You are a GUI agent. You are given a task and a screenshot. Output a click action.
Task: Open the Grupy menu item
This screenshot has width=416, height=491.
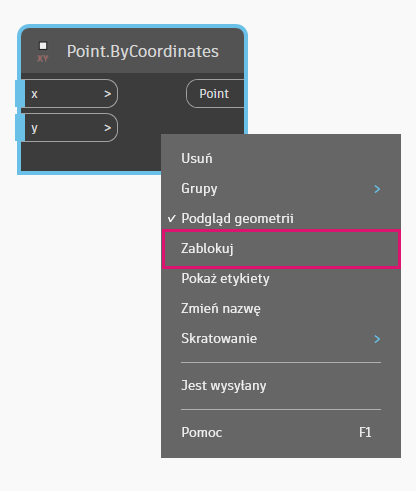281,188
